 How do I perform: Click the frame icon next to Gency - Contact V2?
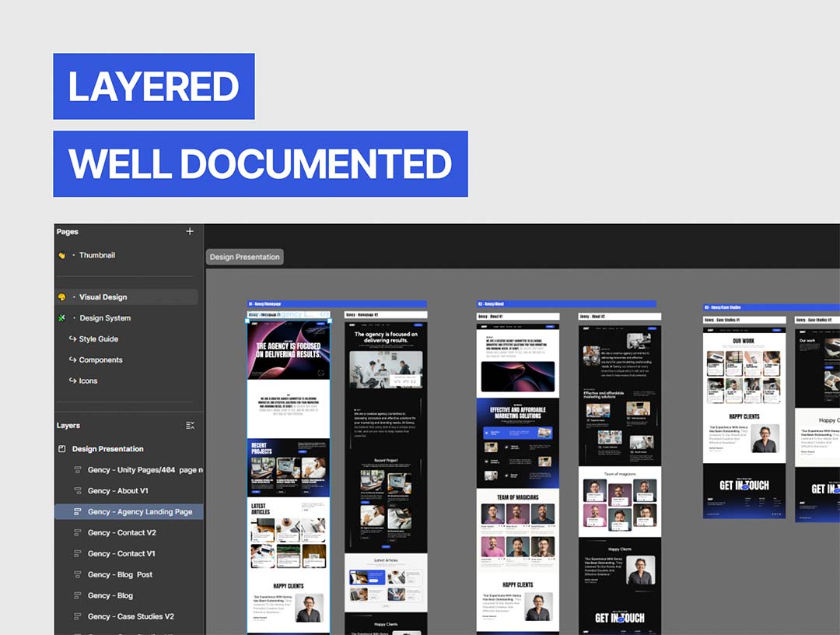coord(78,533)
